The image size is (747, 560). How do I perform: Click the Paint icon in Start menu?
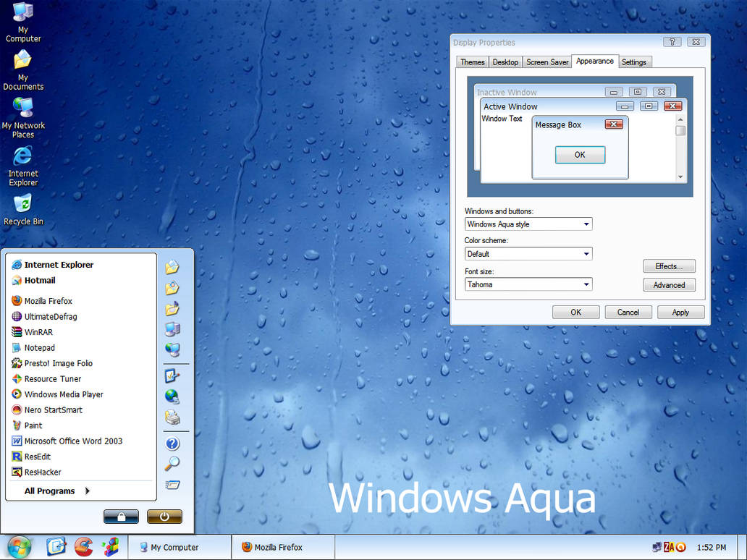17,425
